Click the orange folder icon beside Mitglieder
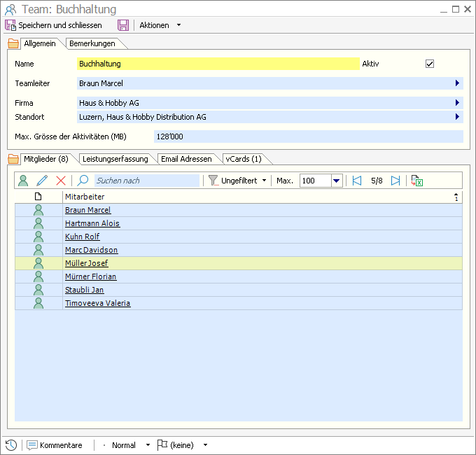The height and width of the screenshot is (455, 476). (13, 159)
